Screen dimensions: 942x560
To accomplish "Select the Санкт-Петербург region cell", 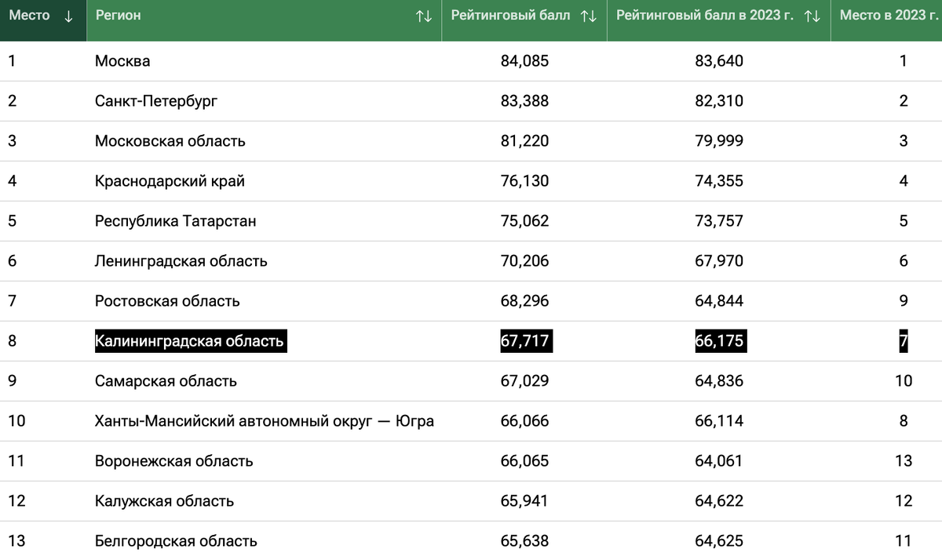I will pyautogui.click(x=156, y=101).
